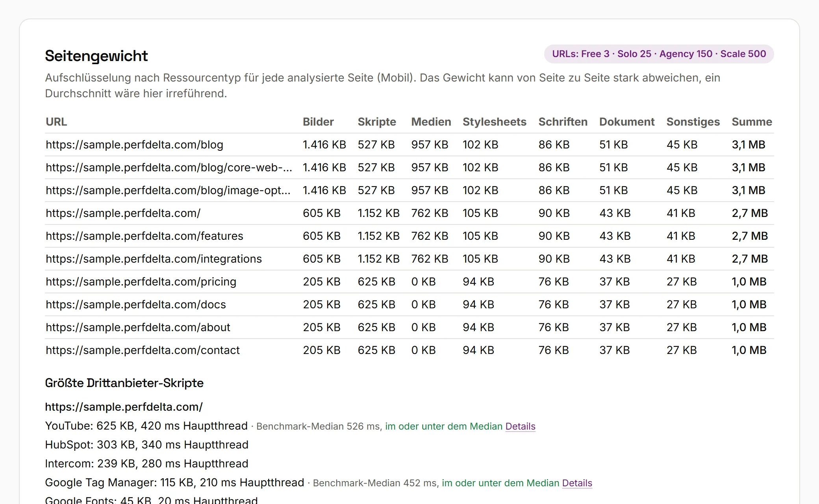Screen dimensions: 819x504
Task: Click YouTube: 625 KB, 420 ms Hauptthread
Action: point(146,426)
